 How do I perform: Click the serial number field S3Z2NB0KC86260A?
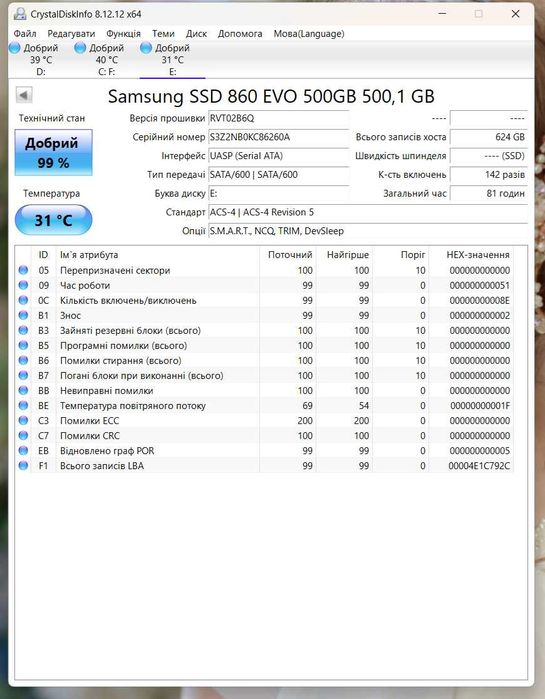click(x=279, y=137)
